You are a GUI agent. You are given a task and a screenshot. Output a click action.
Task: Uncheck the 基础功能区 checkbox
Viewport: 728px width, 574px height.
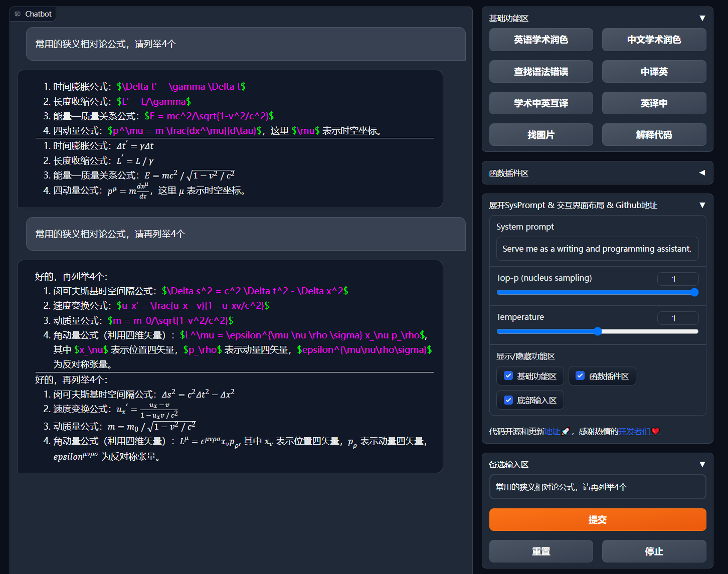point(508,376)
